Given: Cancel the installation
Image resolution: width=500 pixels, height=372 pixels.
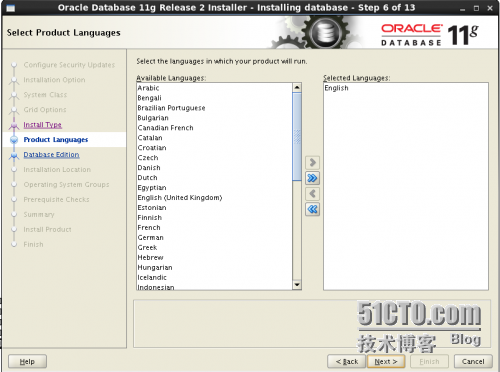Looking at the screenshot, I should 473,362.
